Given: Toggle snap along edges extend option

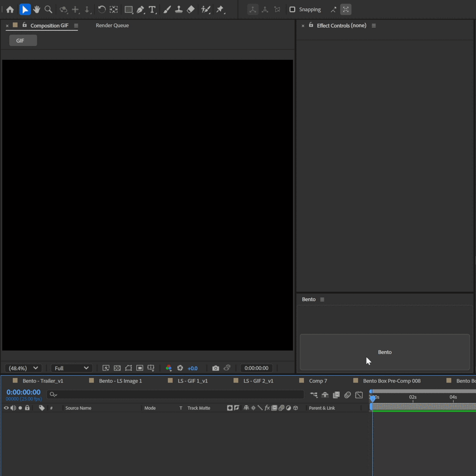Looking at the screenshot, I should (334, 9).
